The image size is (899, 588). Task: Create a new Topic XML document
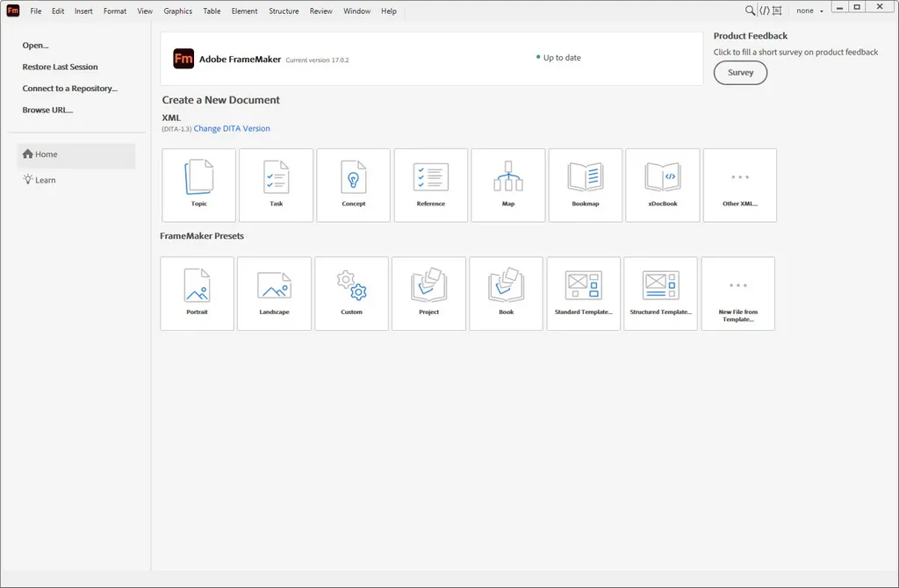click(x=199, y=185)
